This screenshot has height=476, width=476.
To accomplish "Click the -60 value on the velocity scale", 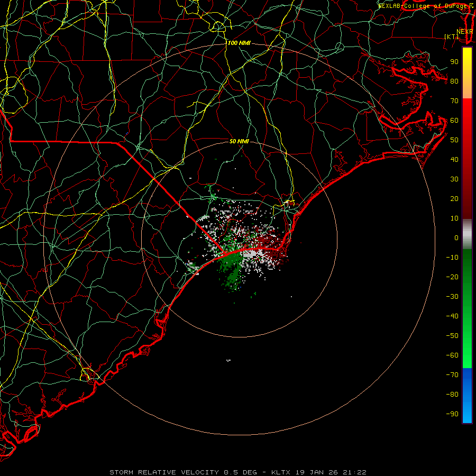I will pyautogui.click(x=452, y=355).
